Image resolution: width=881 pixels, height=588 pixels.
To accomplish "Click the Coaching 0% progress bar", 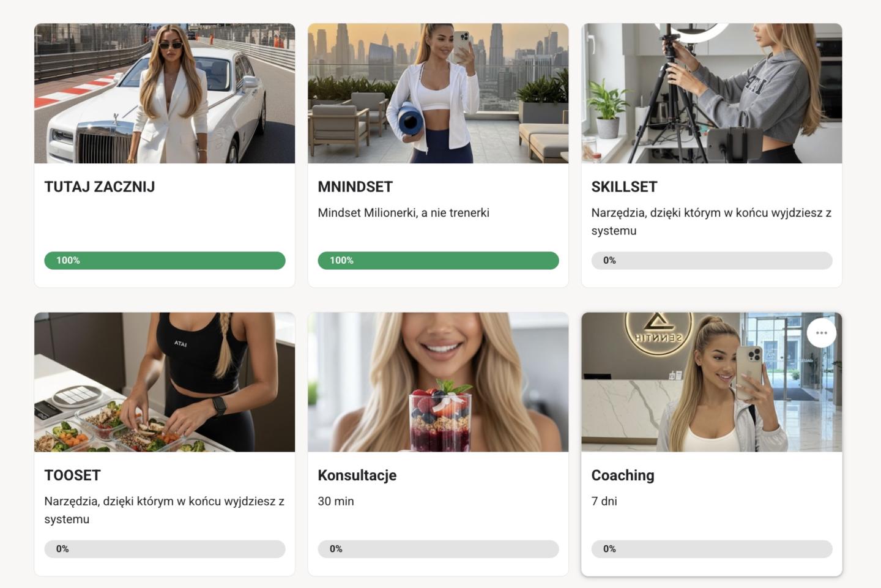I will point(712,549).
